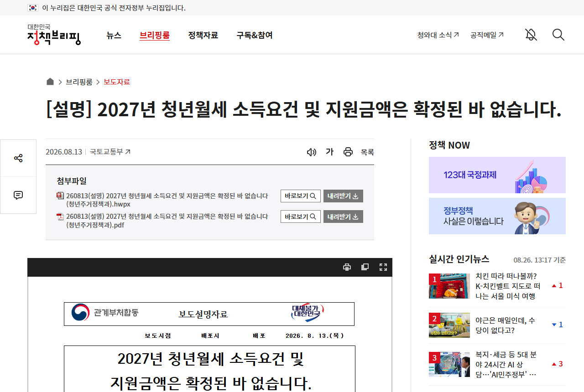Open the 구독&참여 menu
The width and height of the screenshot is (584, 392).
tap(255, 35)
